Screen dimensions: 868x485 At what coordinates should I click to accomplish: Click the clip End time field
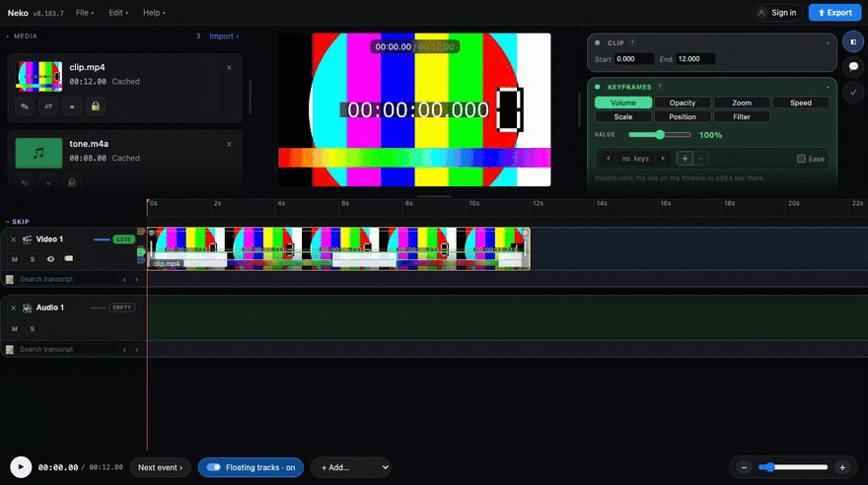[x=694, y=59]
